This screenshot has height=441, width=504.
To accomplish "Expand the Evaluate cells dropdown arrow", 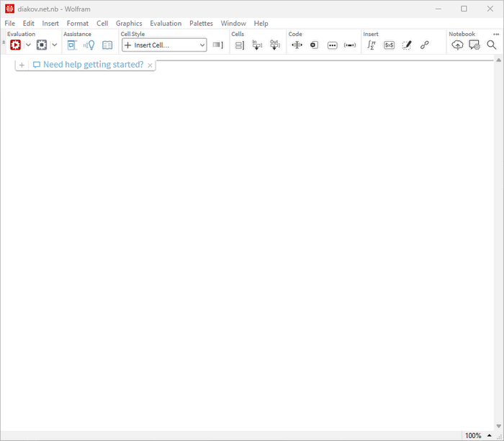I will click(28, 45).
